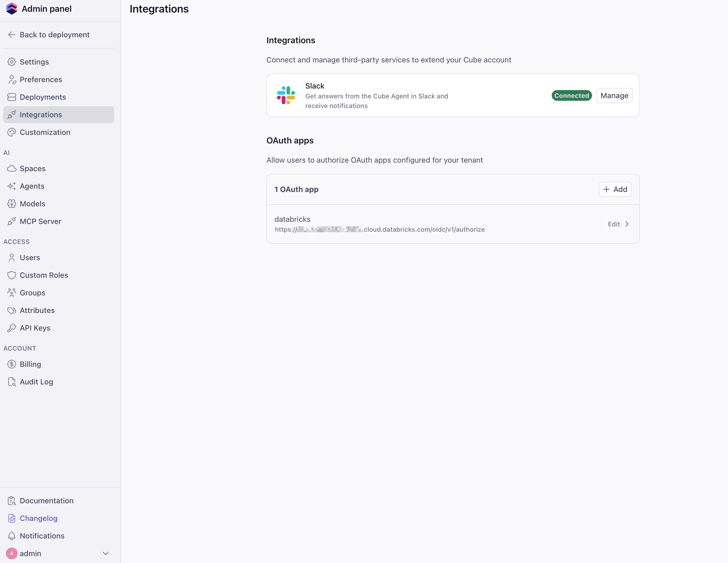Open the Agents page

click(59, 186)
